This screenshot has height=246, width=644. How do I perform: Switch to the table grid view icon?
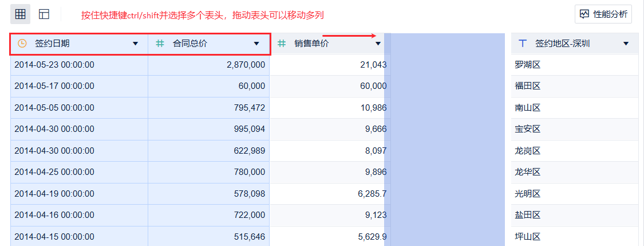(x=20, y=14)
